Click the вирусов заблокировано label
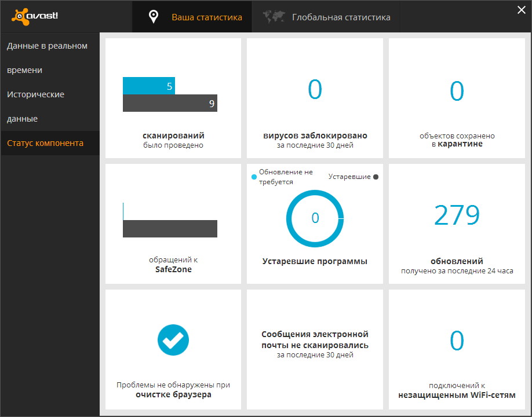 (x=315, y=136)
